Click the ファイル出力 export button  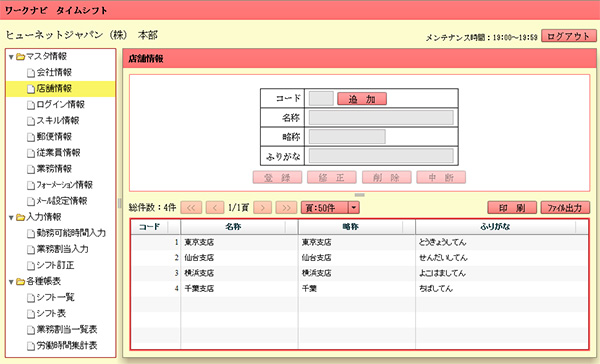coord(565,208)
